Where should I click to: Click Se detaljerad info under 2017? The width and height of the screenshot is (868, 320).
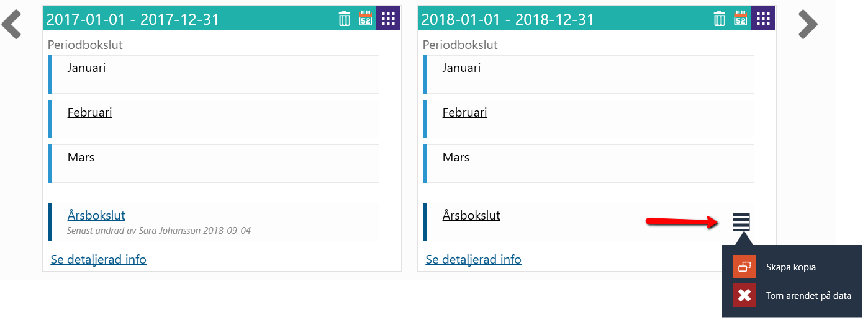98,259
